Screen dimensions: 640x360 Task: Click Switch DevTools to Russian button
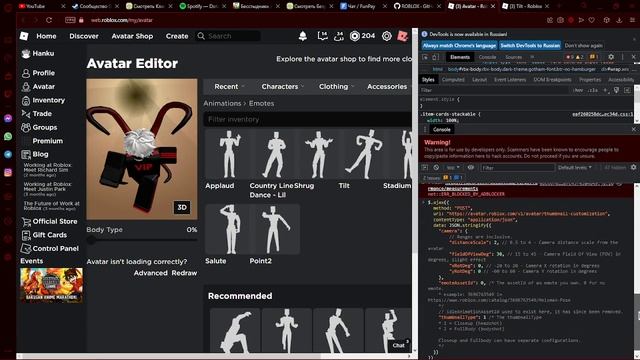point(530,45)
